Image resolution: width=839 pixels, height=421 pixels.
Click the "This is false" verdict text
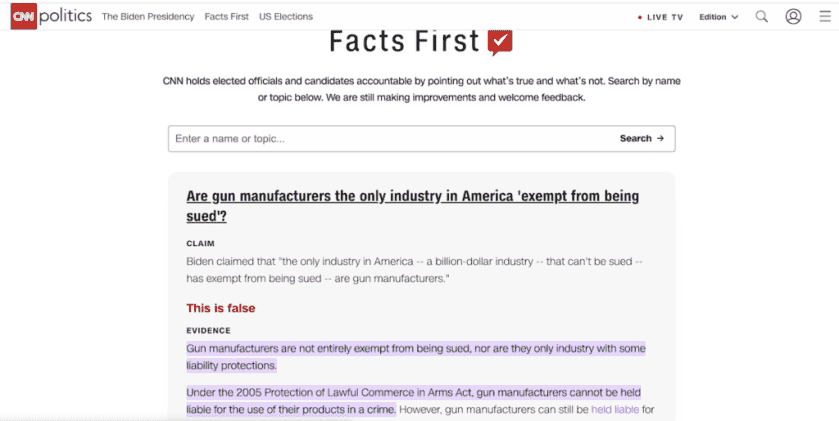pos(220,308)
